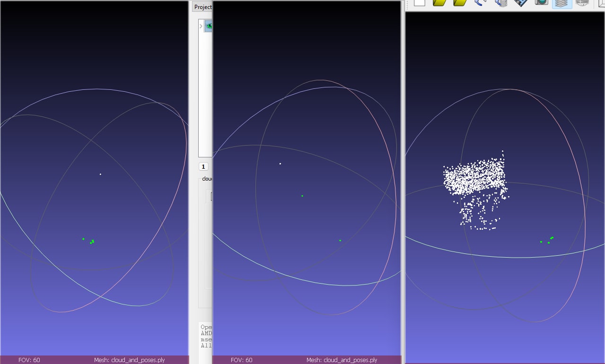605x364 pixels.
Task: Expand the cloud_and_poses entry via its chevron
Action: point(201,26)
